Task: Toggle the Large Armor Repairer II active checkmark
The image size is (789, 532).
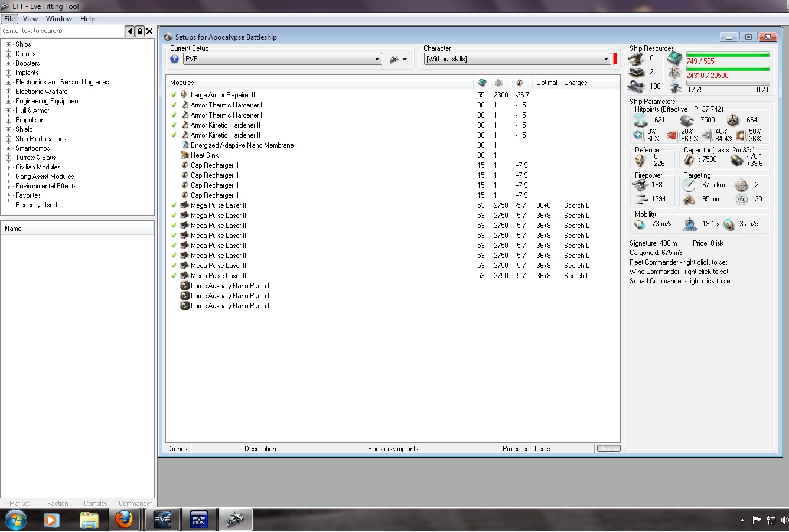Action: tap(174, 94)
